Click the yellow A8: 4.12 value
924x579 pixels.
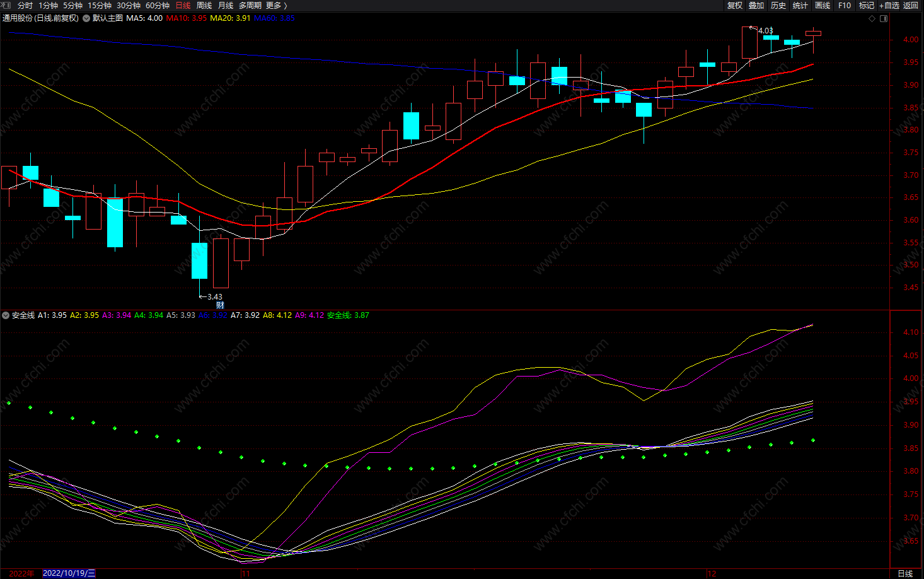click(x=277, y=315)
